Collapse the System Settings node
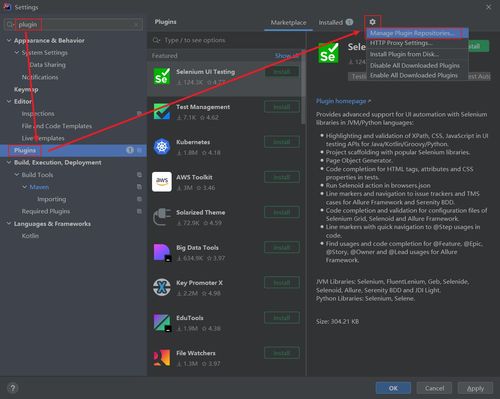 (x=16, y=53)
